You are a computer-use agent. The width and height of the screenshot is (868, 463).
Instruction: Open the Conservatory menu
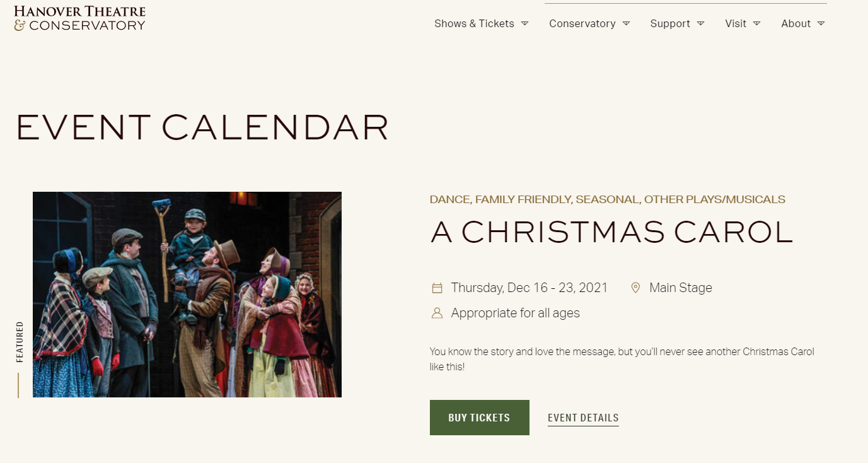582,24
